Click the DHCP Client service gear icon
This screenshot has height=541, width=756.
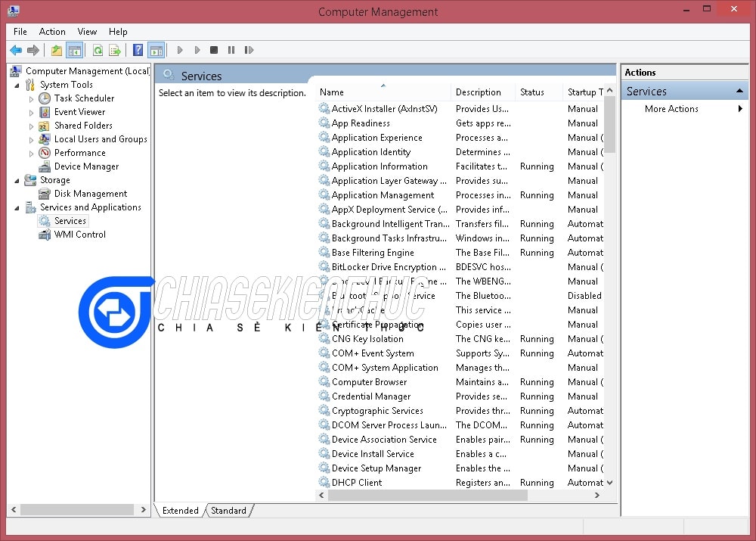[324, 482]
